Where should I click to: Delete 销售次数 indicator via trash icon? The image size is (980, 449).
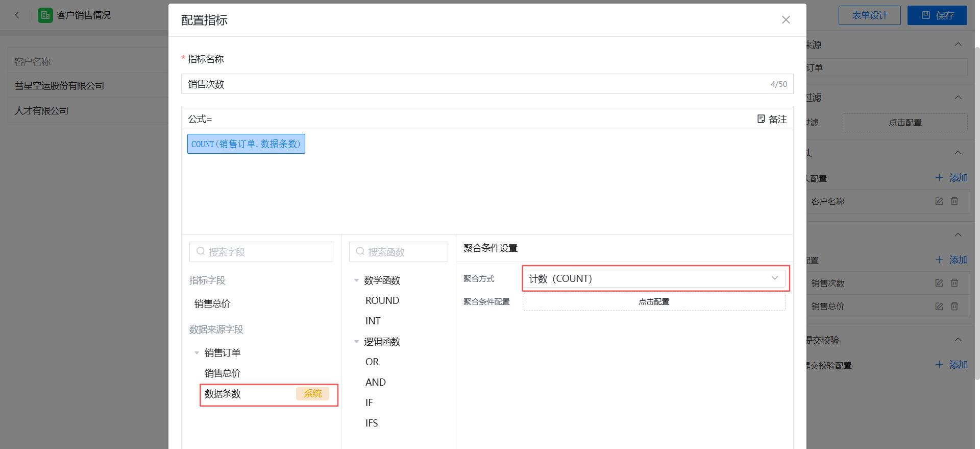pyautogui.click(x=954, y=283)
